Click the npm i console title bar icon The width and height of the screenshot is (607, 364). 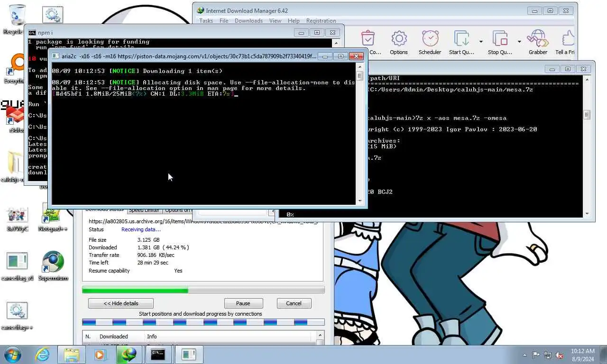(x=32, y=33)
